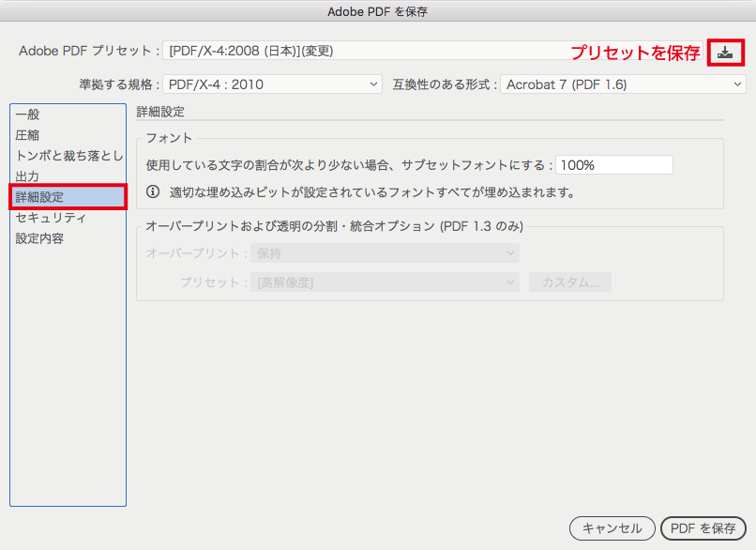Click the Adobe PDF を保存 title bar text
This screenshot has width=756, height=550.
377,11
